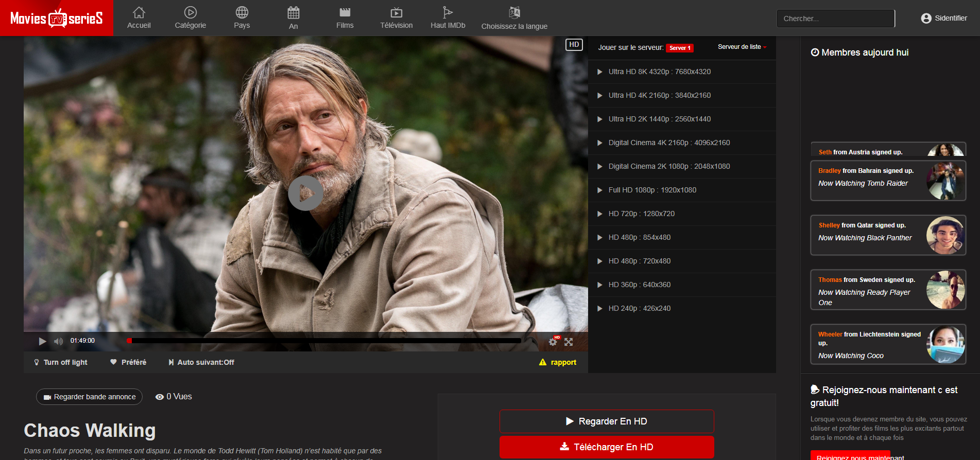980x460 pixels.
Task: Open the Pays globe icon
Action: [242, 12]
